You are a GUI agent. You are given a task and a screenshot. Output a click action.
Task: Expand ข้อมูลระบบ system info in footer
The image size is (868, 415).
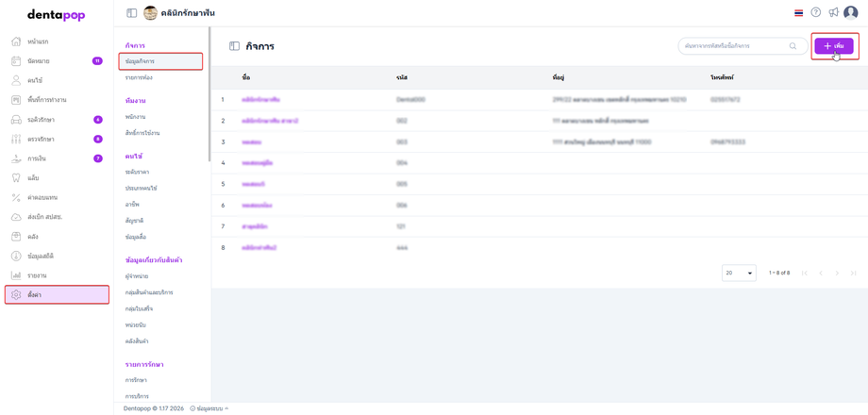click(209, 408)
